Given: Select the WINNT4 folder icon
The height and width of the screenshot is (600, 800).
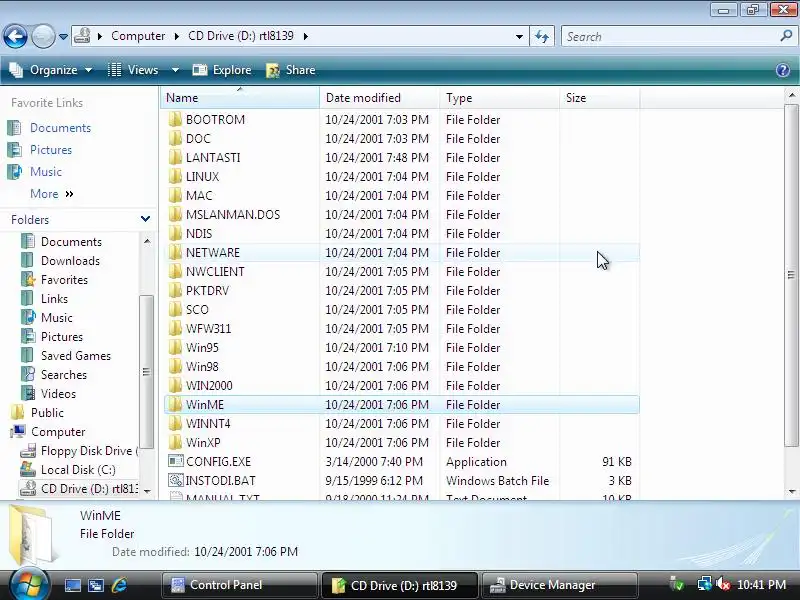Looking at the screenshot, I should coord(175,423).
